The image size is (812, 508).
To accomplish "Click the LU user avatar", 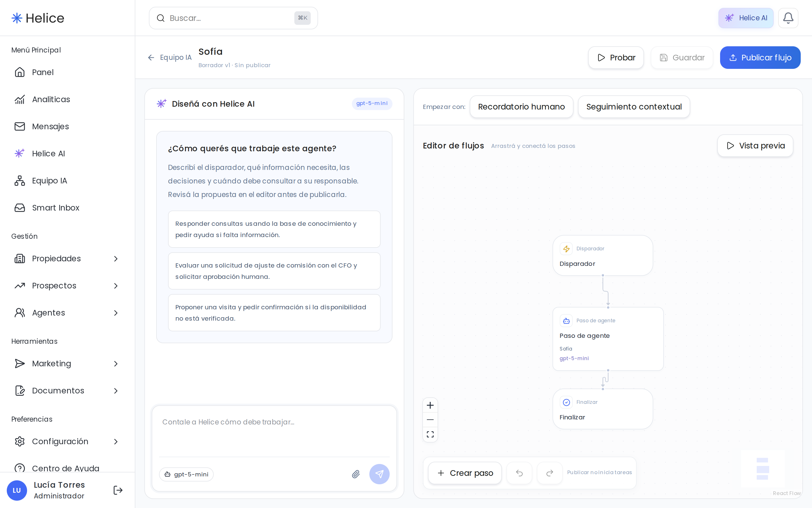I will click(x=17, y=490).
